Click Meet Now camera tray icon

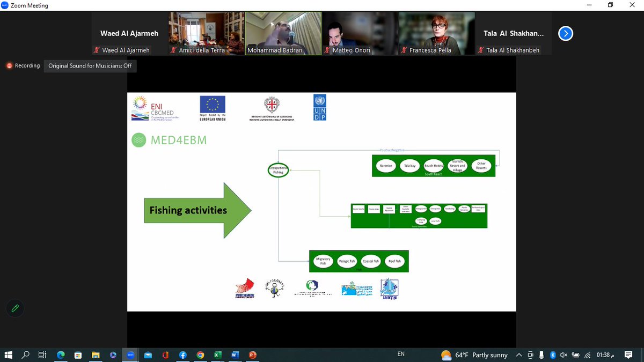pos(531,355)
